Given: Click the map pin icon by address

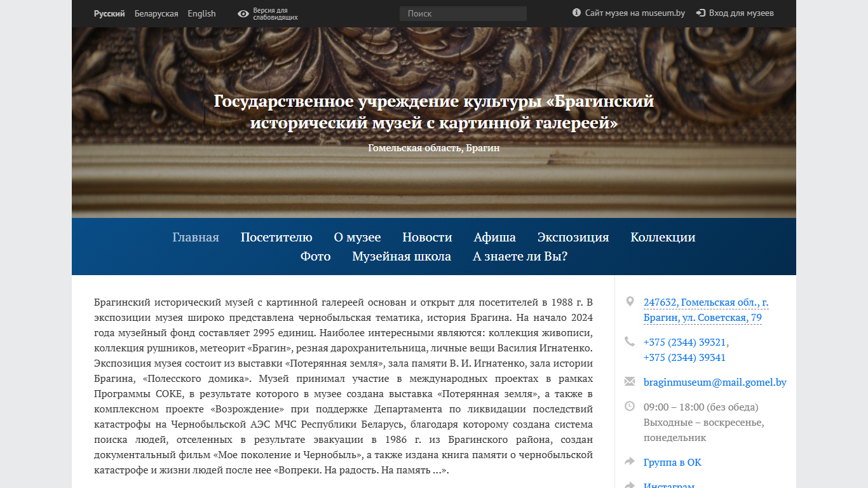Looking at the screenshot, I should pyautogui.click(x=630, y=301).
